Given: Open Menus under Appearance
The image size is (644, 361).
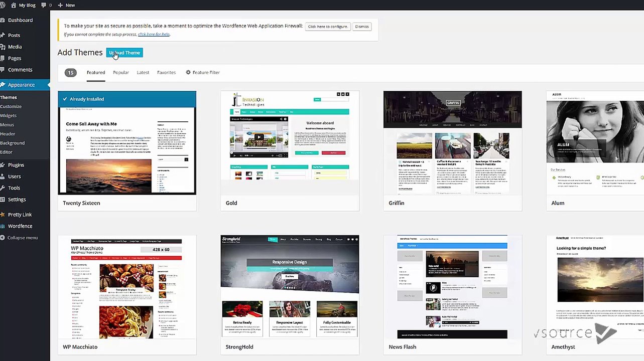Looking at the screenshot, I should coord(7,124).
